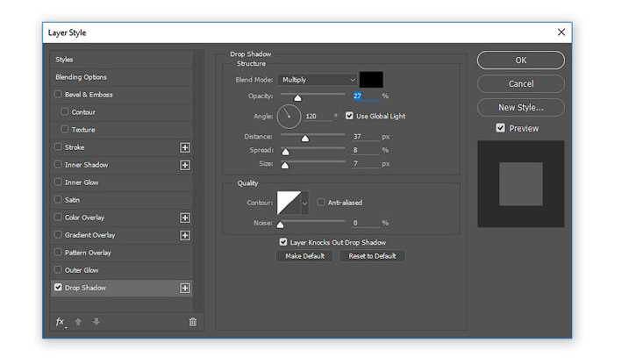The width and height of the screenshot is (636, 364).
Task: Enable the Bevel & Emboss checkbox
Action: click(58, 94)
